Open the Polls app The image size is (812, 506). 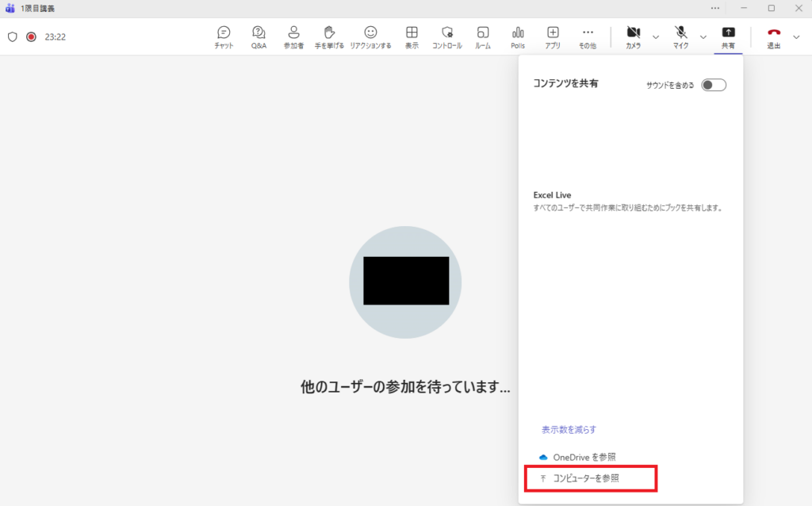coord(518,36)
